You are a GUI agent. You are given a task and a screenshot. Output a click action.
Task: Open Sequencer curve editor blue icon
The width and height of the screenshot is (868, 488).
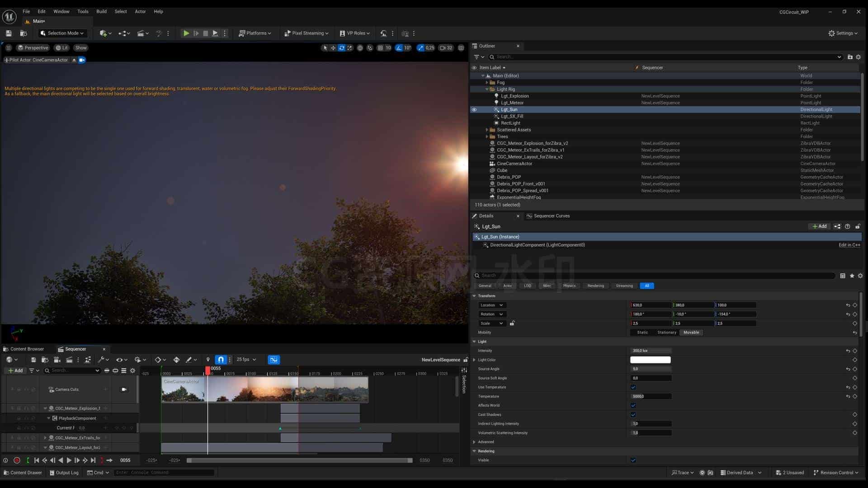[274, 360]
